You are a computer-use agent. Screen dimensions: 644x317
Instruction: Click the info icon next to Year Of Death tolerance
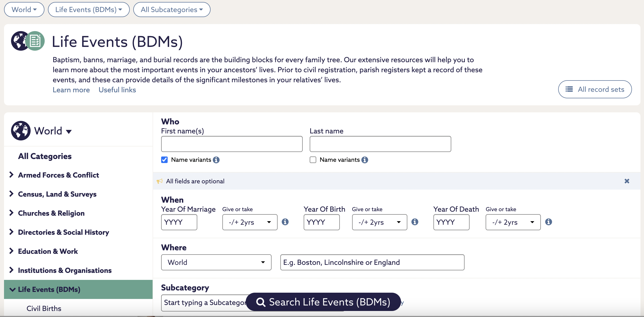(x=549, y=222)
